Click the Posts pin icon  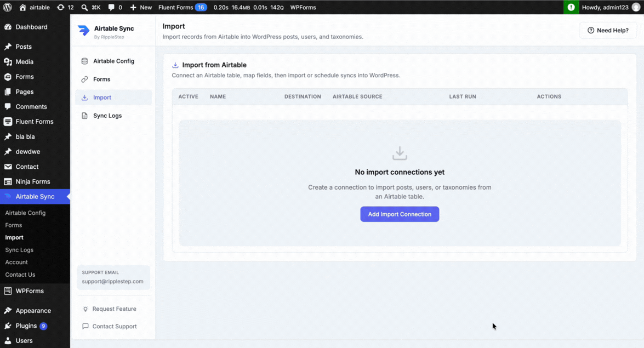8,47
